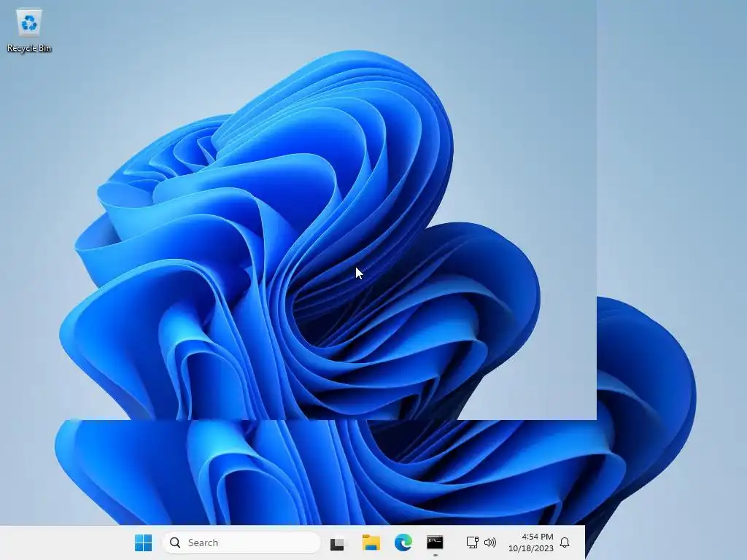
Task: Open network status in the system tray
Action: click(x=472, y=542)
